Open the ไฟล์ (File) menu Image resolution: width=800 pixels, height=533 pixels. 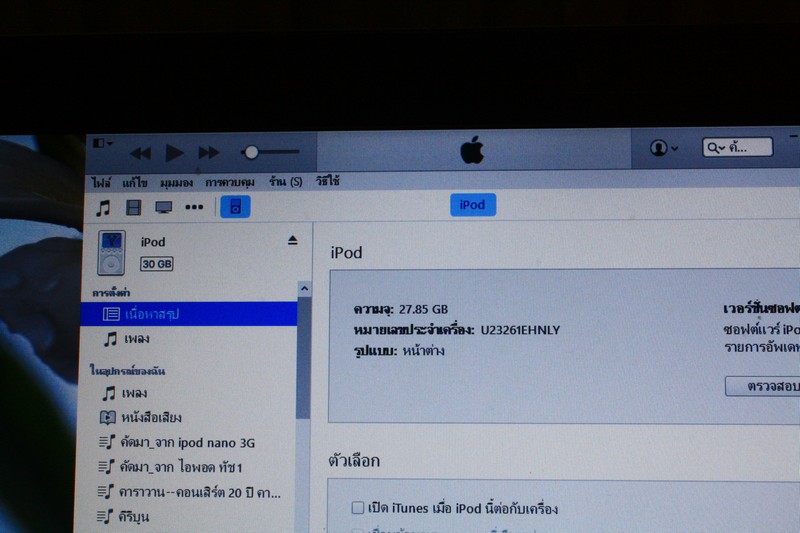coord(101,182)
